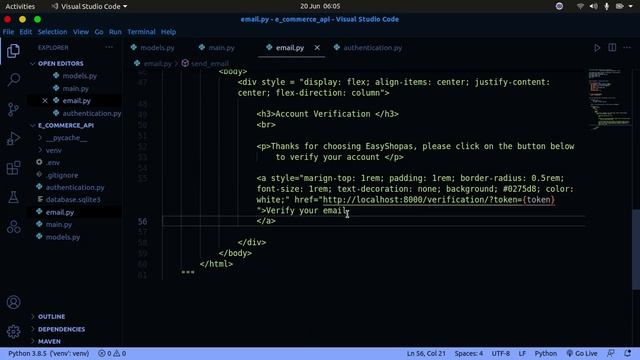
Task: Select Python 3.8.5 venv interpreter
Action: tap(48, 353)
